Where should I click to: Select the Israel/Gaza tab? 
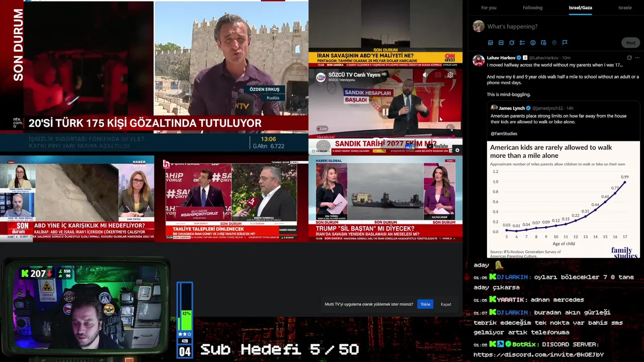(580, 8)
